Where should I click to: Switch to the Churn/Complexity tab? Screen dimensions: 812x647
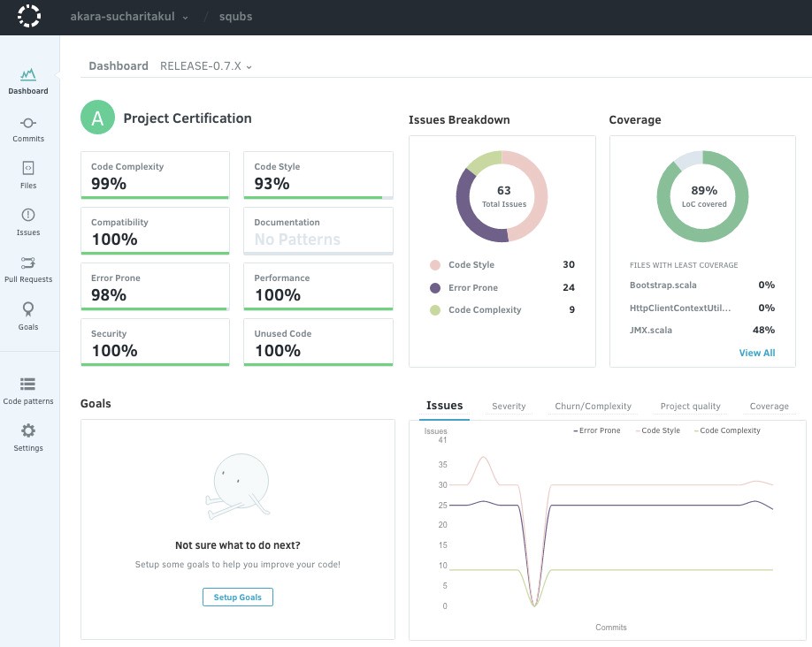(593, 407)
